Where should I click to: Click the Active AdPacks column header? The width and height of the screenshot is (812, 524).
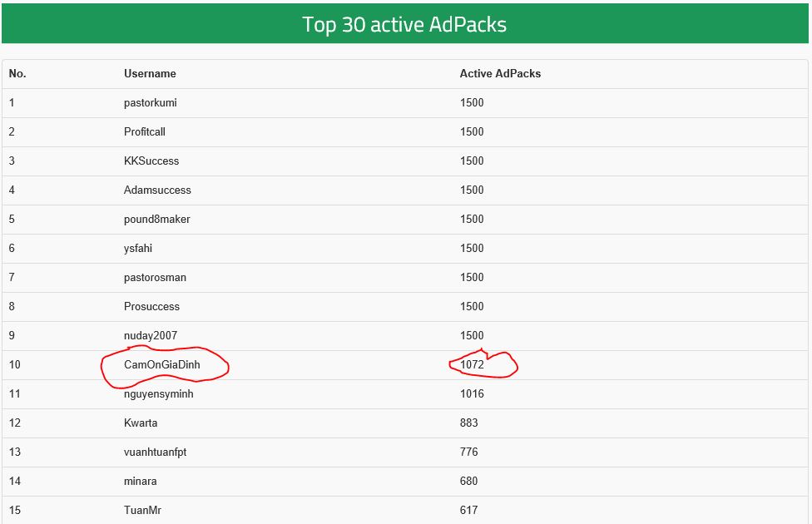(500, 74)
